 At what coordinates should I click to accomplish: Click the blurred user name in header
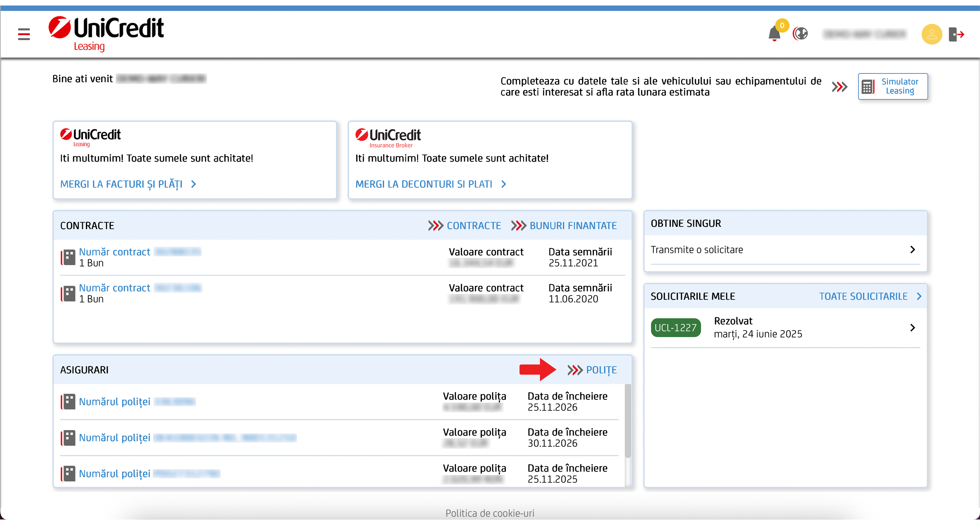[865, 34]
